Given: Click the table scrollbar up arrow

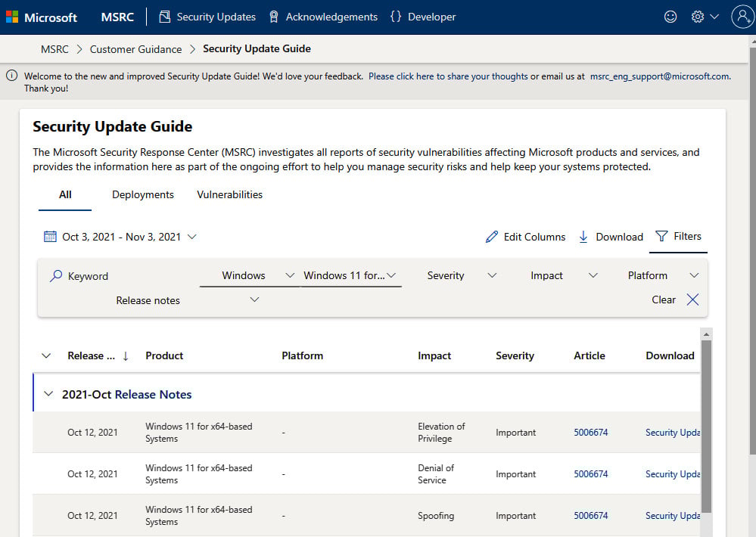Looking at the screenshot, I should [x=706, y=334].
